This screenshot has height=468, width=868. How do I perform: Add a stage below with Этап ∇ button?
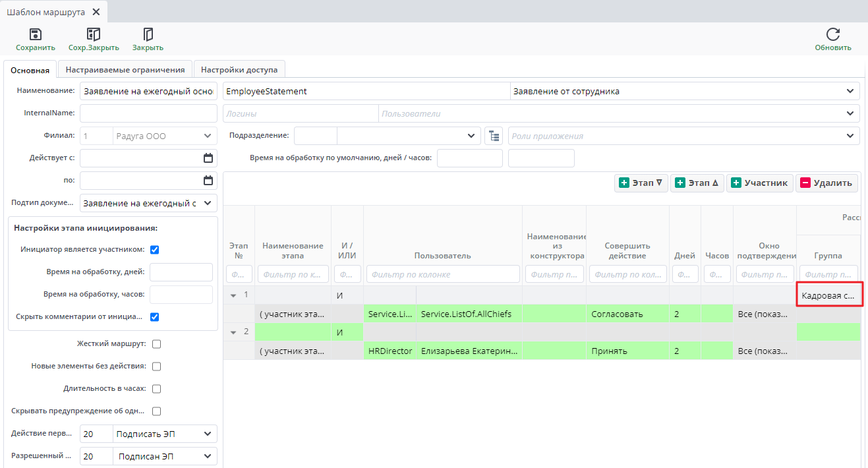click(641, 183)
